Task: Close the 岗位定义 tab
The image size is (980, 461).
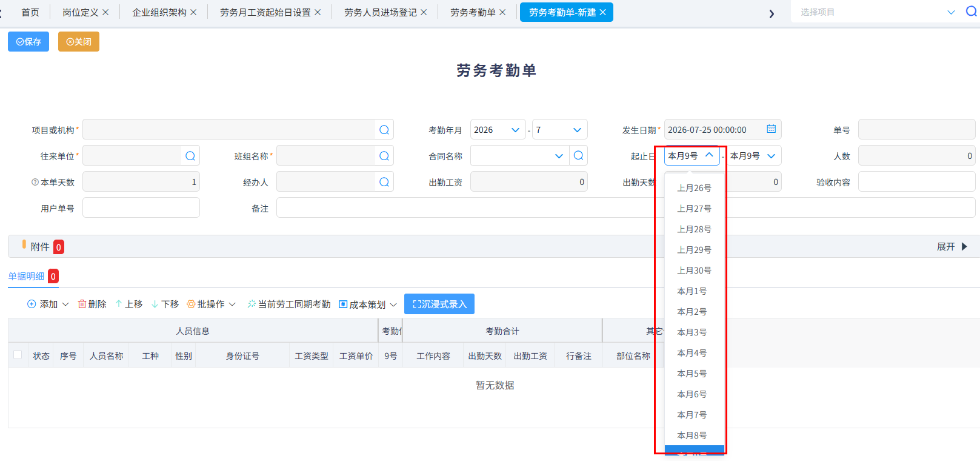Action: 105,12
